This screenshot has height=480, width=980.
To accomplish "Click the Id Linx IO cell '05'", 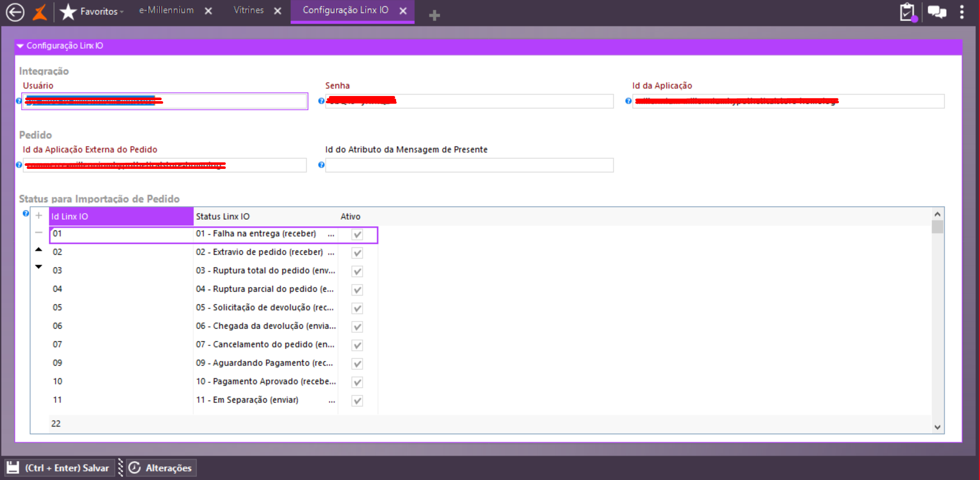I will (121, 308).
